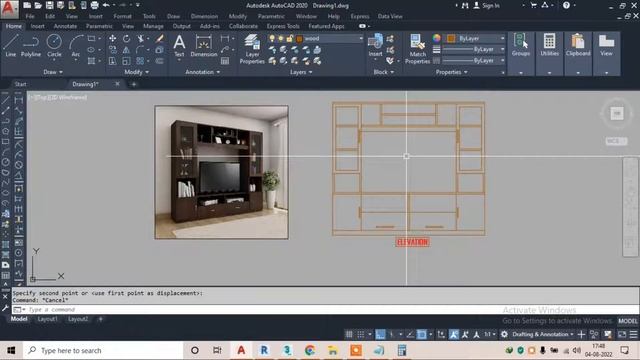
Task: Click the TV unit reference image
Action: point(222,172)
